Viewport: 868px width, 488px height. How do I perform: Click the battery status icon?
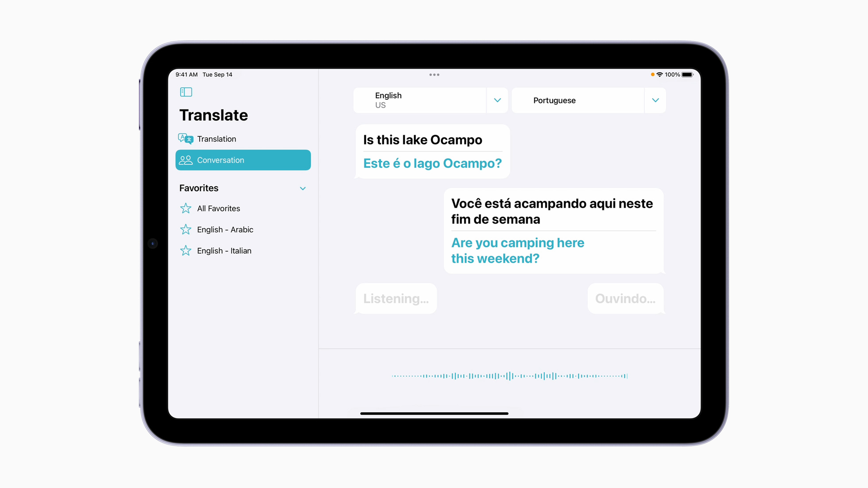[687, 74]
